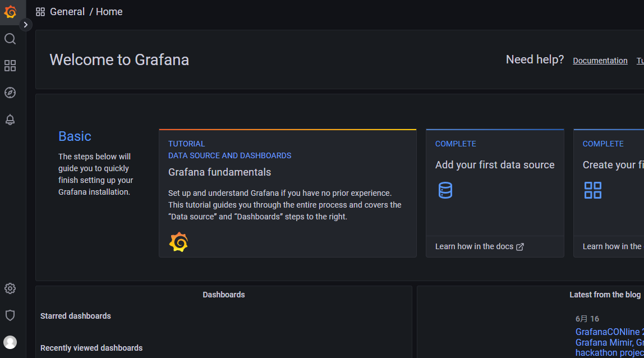Click the external link icon beside docs link
The height and width of the screenshot is (358, 644).
pos(520,246)
